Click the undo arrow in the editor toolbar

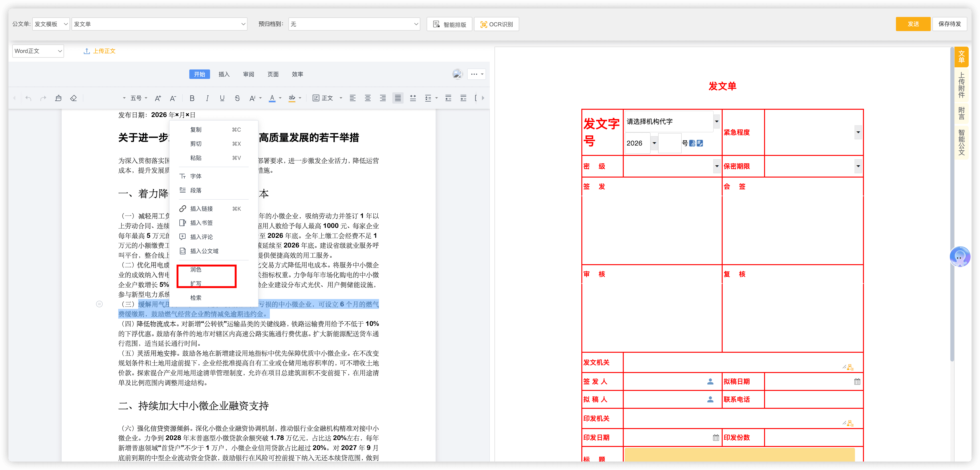tap(28, 98)
